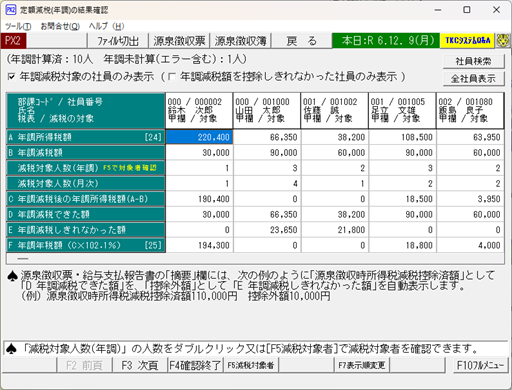512x390 pixels.
Task: Click the F4確認終了 button
Action: pyautogui.click(x=195, y=365)
